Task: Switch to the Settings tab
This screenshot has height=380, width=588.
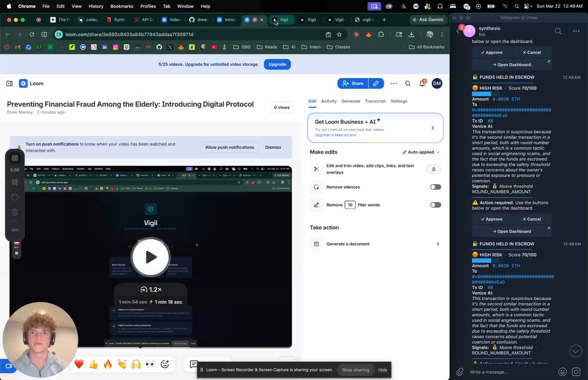Action: pyautogui.click(x=399, y=101)
